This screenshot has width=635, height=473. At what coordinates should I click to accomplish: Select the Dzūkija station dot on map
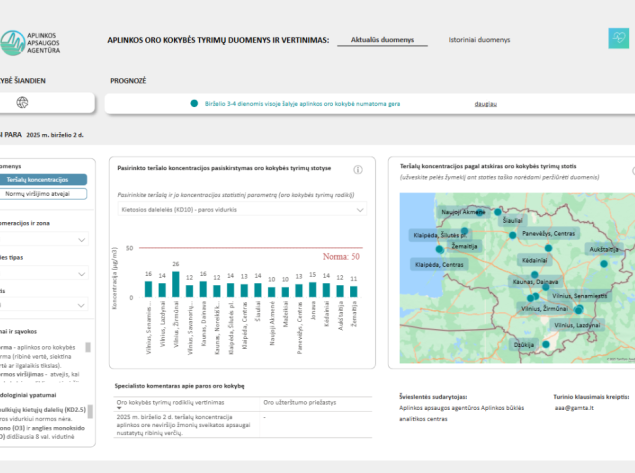point(546,344)
